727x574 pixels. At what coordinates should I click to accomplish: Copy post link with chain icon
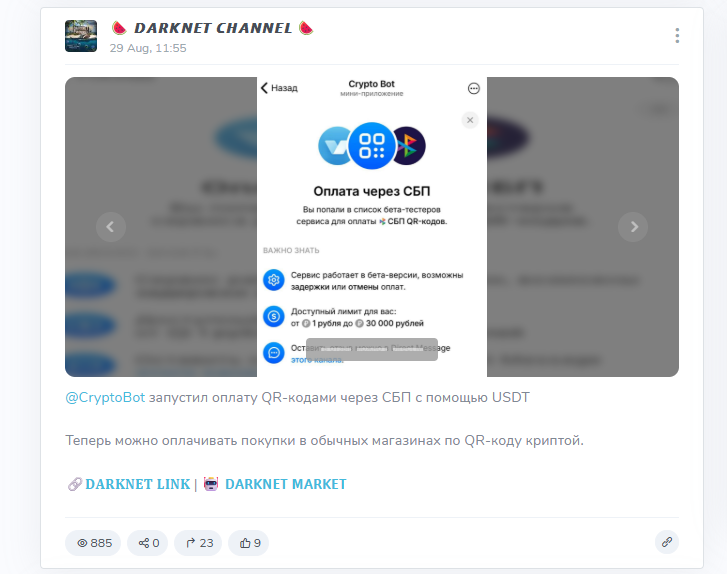click(667, 542)
